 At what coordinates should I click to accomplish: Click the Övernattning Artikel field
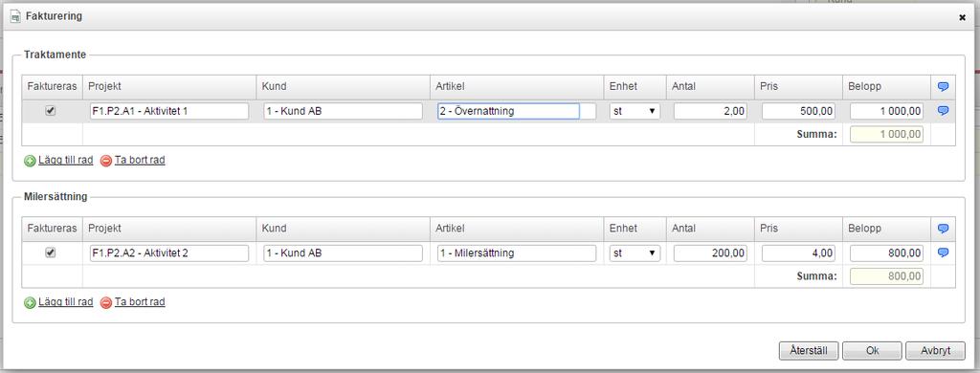508,111
